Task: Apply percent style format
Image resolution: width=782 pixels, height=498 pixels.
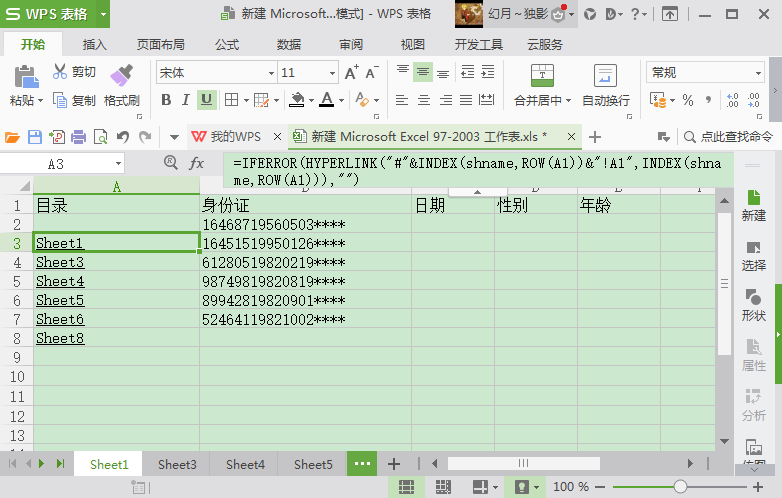Action: click(688, 100)
